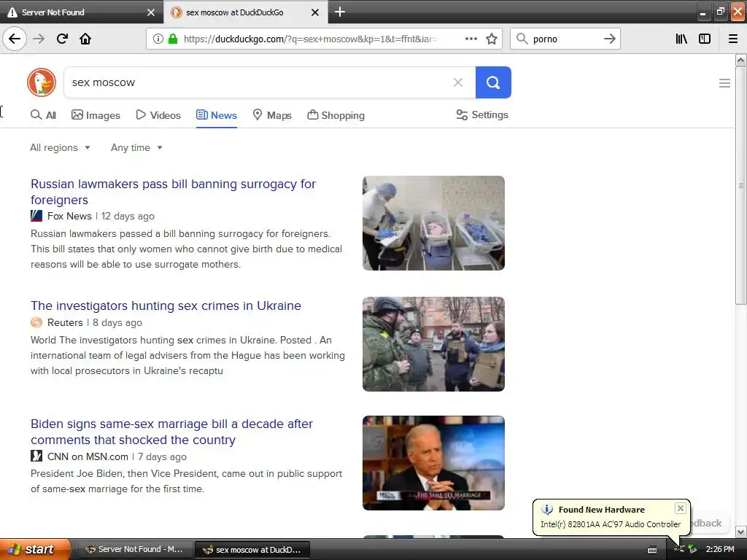Click the keyboard tray icon

coord(652,550)
